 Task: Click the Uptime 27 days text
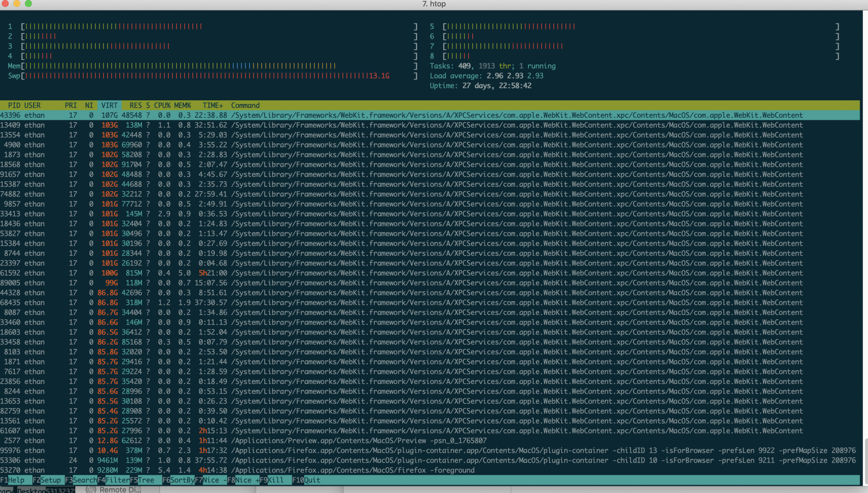click(480, 86)
